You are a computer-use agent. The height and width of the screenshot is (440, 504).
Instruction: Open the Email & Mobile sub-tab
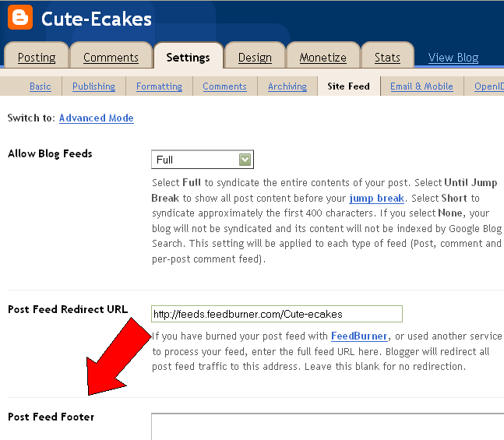[421, 86]
